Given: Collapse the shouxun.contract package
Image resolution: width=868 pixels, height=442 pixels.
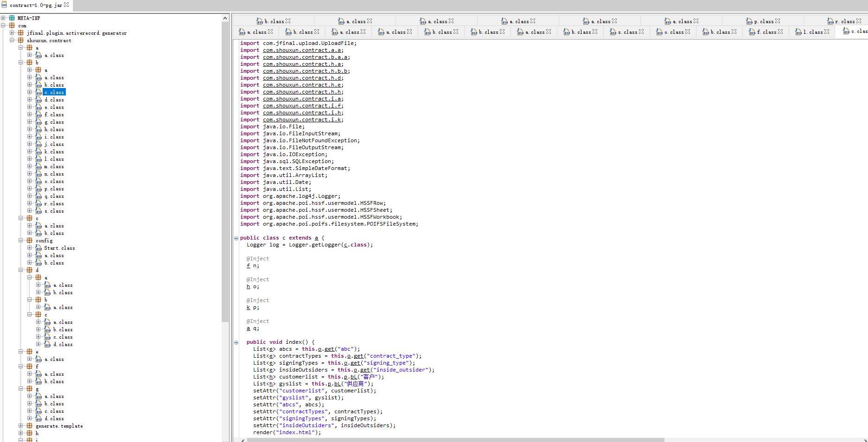Looking at the screenshot, I should pyautogui.click(x=12, y=40).
